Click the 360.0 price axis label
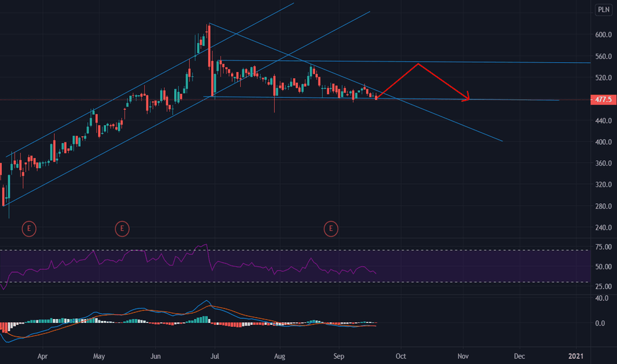The width and height of the screenshot is (617, 364). tap(603, 163)
